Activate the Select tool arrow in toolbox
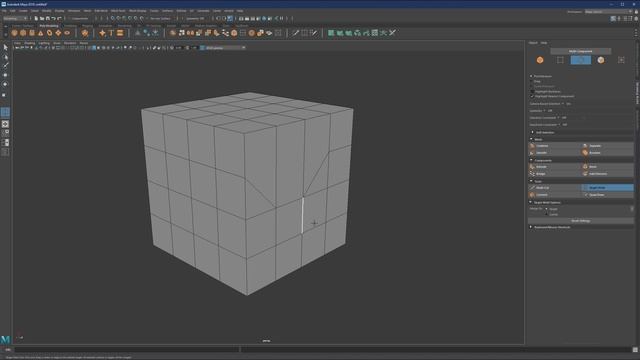The width and height of the screenshot is (640, 360). click(5, 48)
